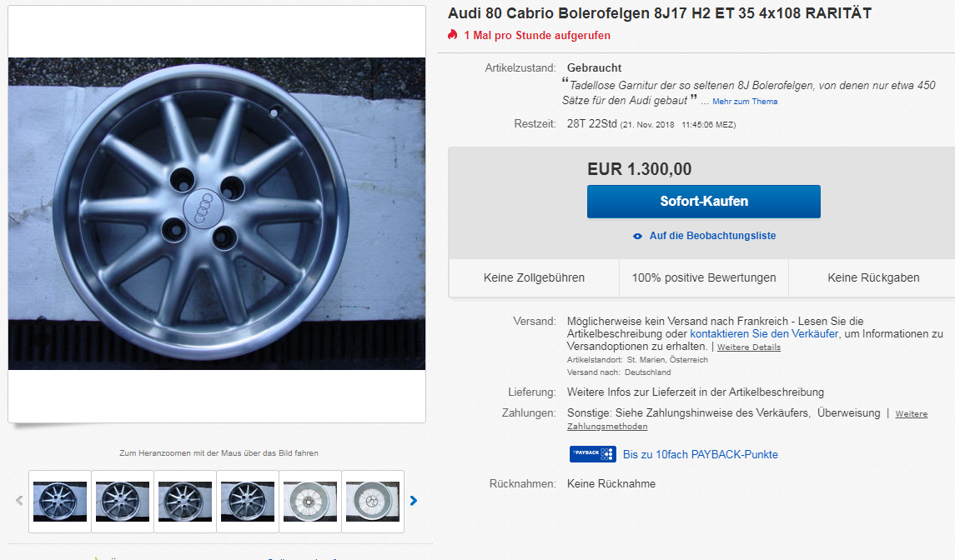This screenshot has width=955, height=560.
Task: Select the first wheel thumbnail
Action: tap(60, 501)
